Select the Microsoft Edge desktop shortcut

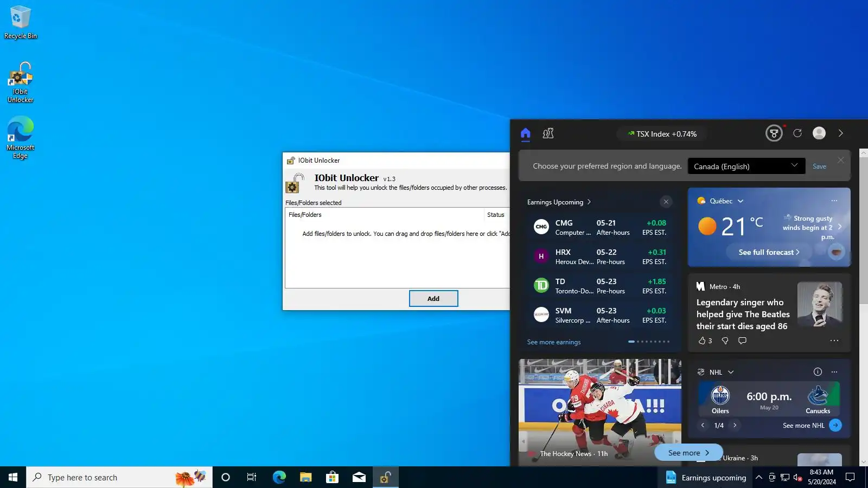[21, 138]
